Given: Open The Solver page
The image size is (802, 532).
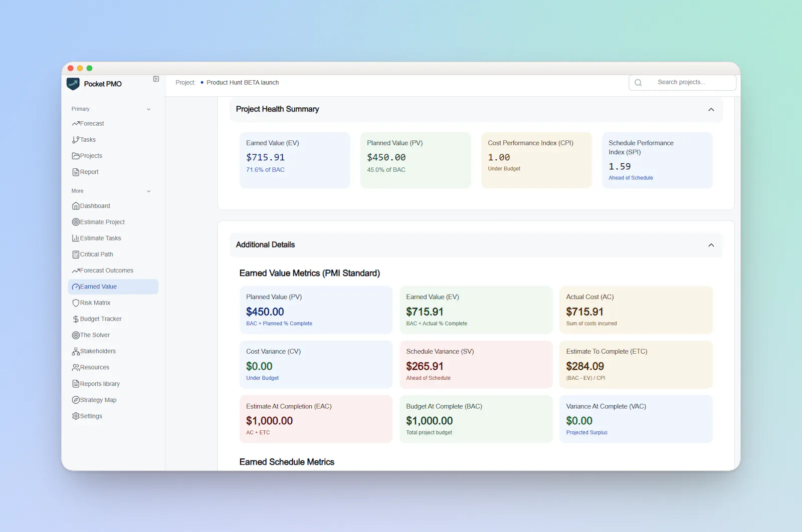Looking at the screenshot, I should pyautogui.click(x=113, y=335).
